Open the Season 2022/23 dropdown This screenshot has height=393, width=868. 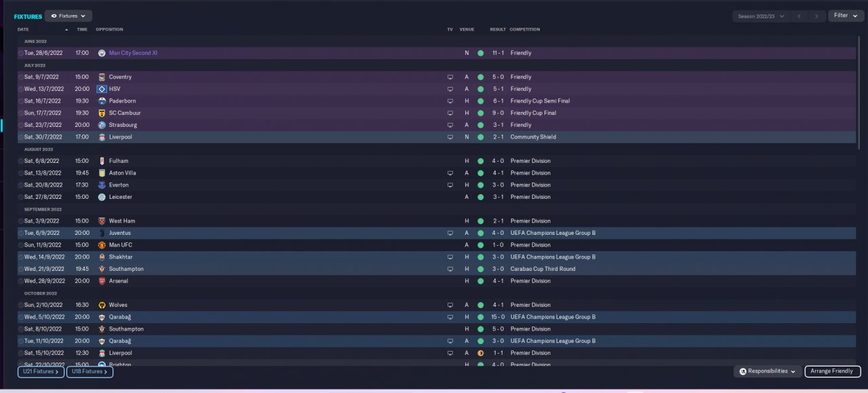pyautogui.click(x=761, y=16)
